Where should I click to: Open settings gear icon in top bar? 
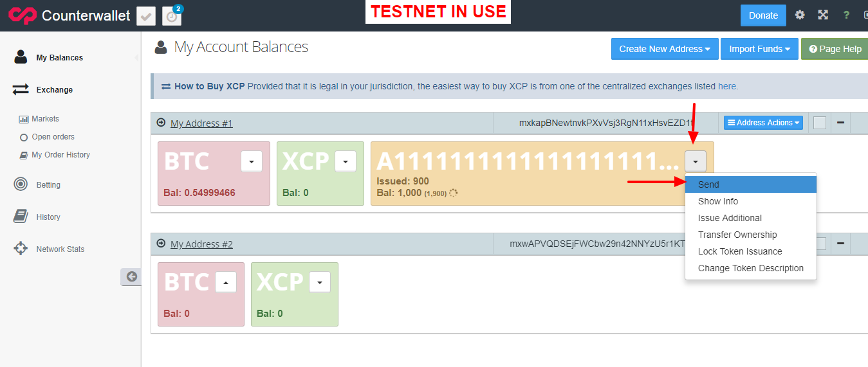coord(800,15)
